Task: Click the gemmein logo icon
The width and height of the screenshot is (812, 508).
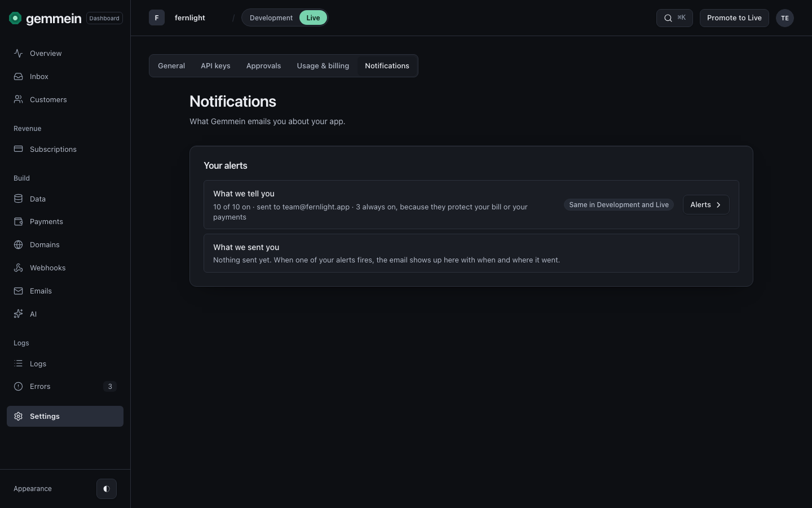Action: click(15, 18)
